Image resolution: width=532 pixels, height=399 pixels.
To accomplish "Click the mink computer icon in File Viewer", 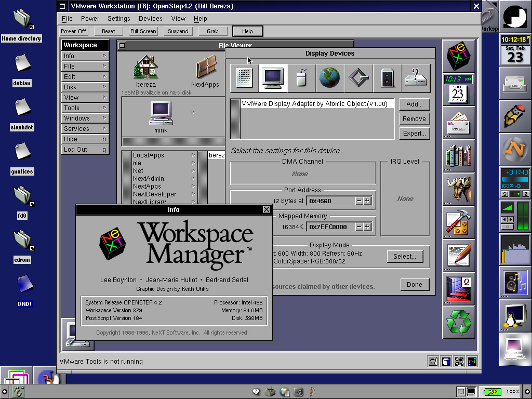I will (x=161, y=113).
